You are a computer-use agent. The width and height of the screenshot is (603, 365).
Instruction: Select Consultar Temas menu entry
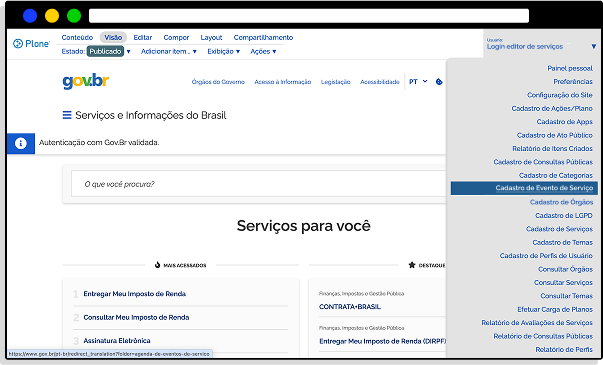tap(566, 296)
